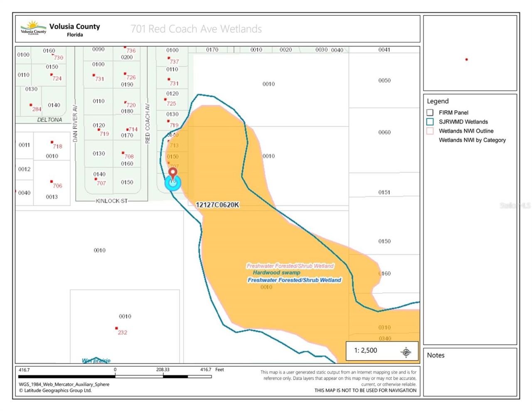Click the red marker next to 284
The width and height of the screenshot is (532, 411).
tap(31, 105)
